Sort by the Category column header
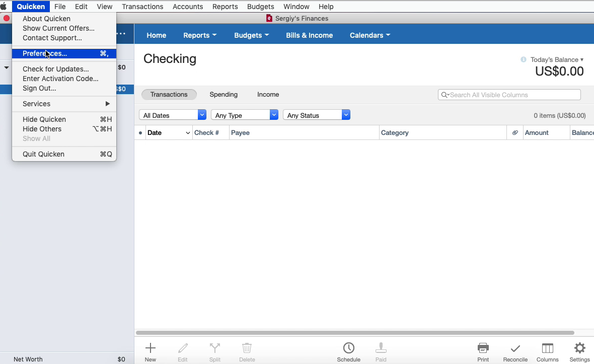This screenshot has height=364, width=594. tap(443, 132)
